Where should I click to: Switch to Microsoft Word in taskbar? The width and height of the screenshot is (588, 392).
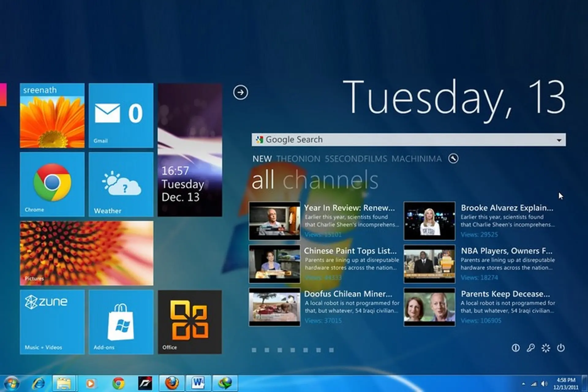[198, 383]
